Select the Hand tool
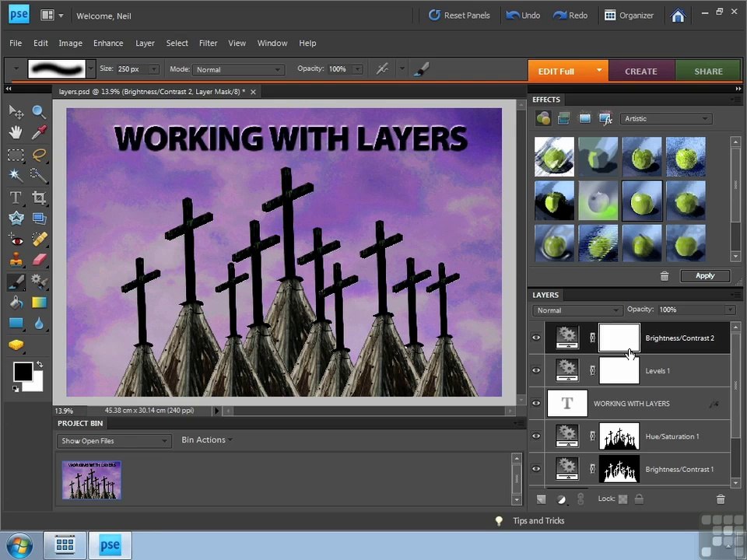747x560 pixels. tap(16, 133)
